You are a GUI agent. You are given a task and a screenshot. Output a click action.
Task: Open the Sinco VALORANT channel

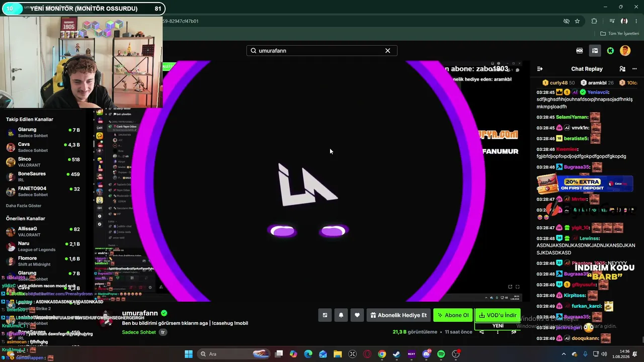43,162
